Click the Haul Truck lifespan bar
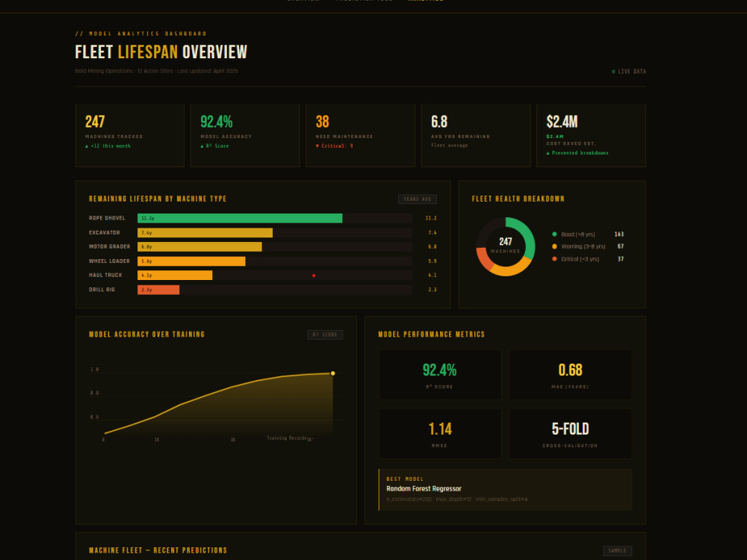Viewport: 747px width, 560px height. tap(175, 276)
